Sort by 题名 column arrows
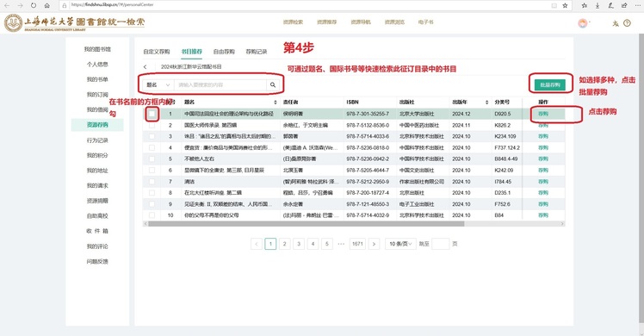 pyautogui.click(x=276, y=102)
